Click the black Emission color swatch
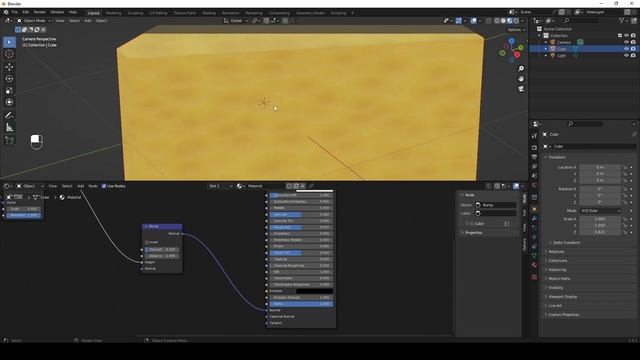 [314, 291]
